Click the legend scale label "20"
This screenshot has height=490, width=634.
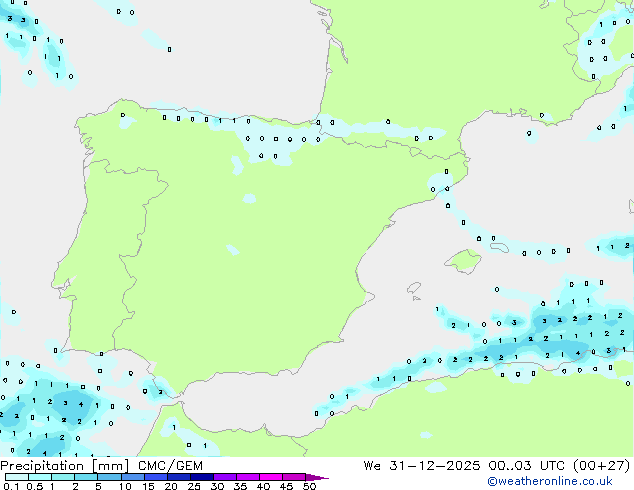click(171, 486)
